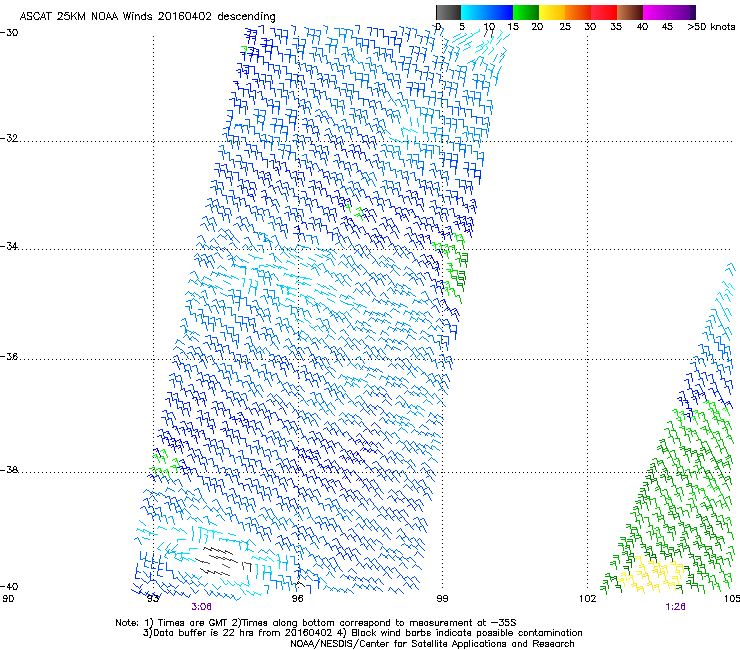Click the 'Times are GMT' note line
Viewport: 740px width, 650px height.
click(316, 623)
